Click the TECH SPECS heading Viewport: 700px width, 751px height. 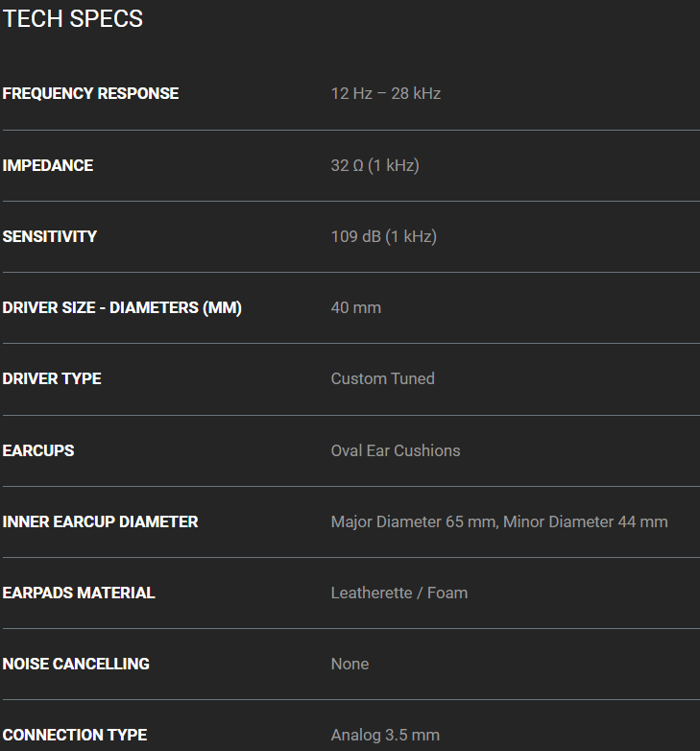click(73, 19)
